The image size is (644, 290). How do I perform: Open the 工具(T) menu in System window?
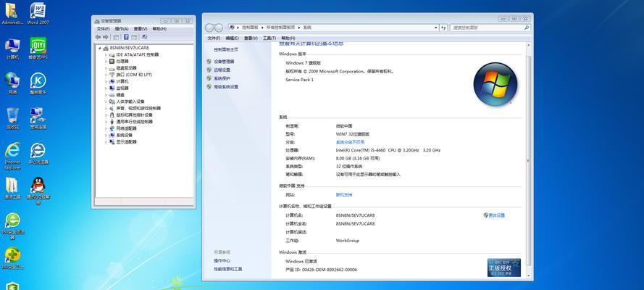269,38
